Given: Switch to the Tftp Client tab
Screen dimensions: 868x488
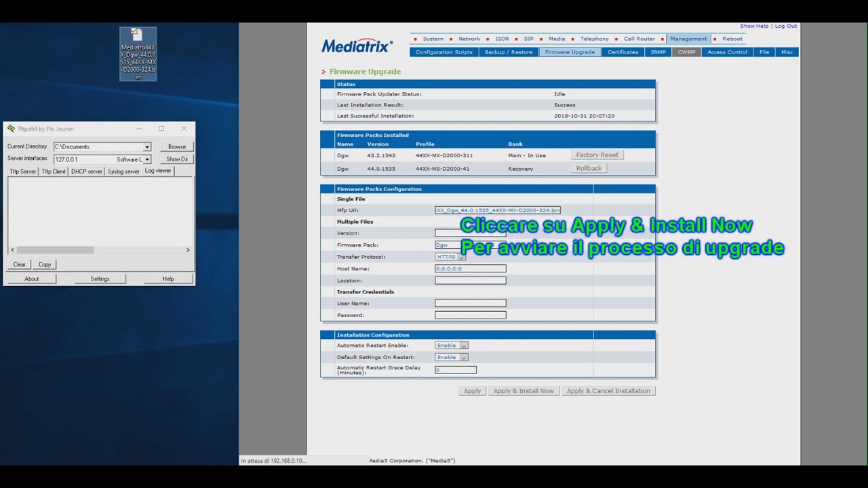Looking at the screenshot, I should click(x=54, y=171).
